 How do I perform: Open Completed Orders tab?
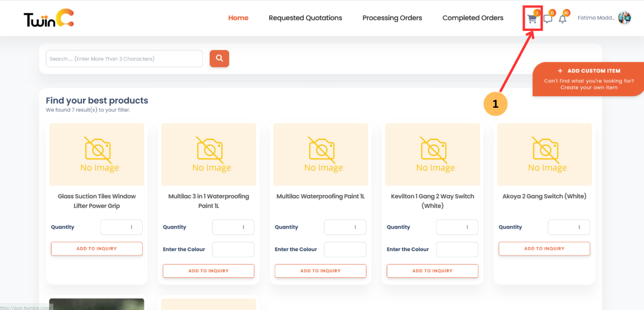(x=473, y=18)
